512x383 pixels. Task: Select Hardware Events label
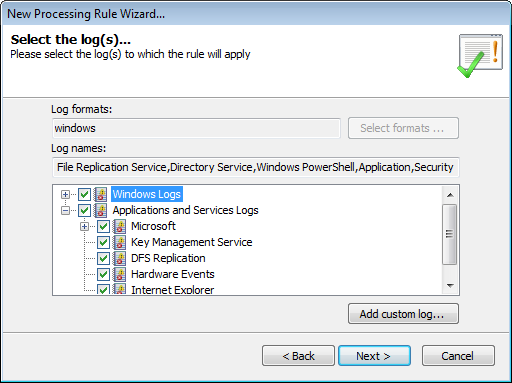click(x=173, y=274)
